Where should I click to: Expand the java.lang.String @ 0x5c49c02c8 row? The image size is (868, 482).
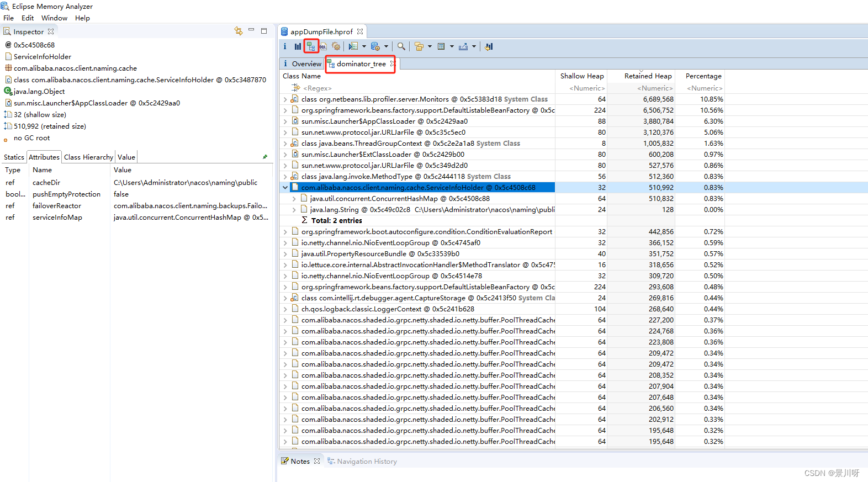(x=294, y=210)
